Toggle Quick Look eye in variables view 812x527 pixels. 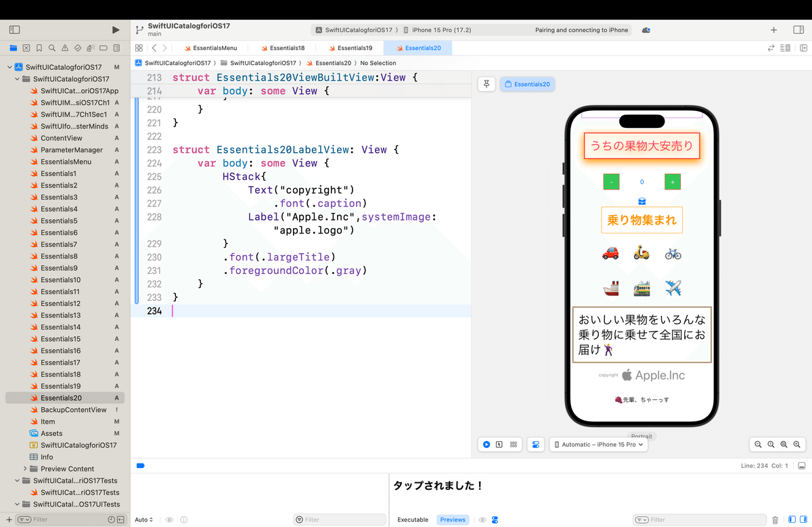tap(169, 520)
